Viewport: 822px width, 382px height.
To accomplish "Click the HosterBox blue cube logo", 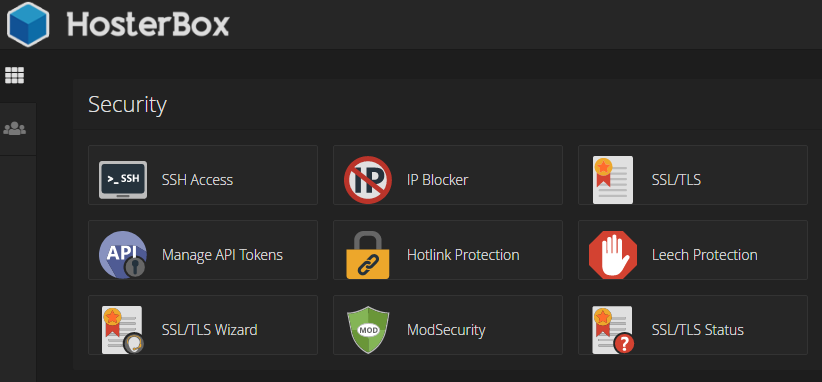I will click(28, 24).
